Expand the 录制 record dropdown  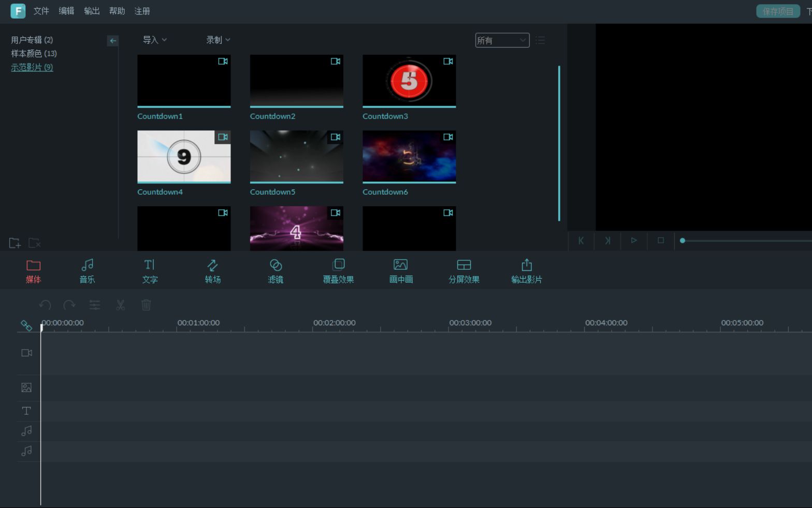tap(218, 40)
